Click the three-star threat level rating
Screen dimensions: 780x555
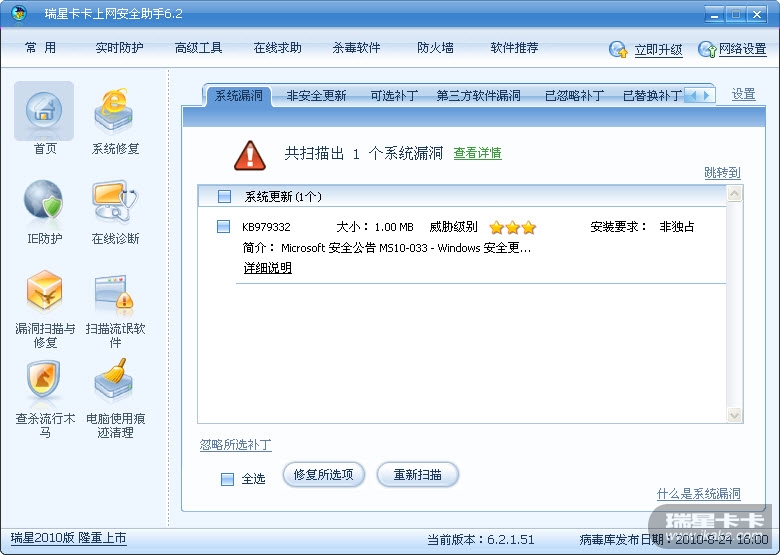pos(512,227)
